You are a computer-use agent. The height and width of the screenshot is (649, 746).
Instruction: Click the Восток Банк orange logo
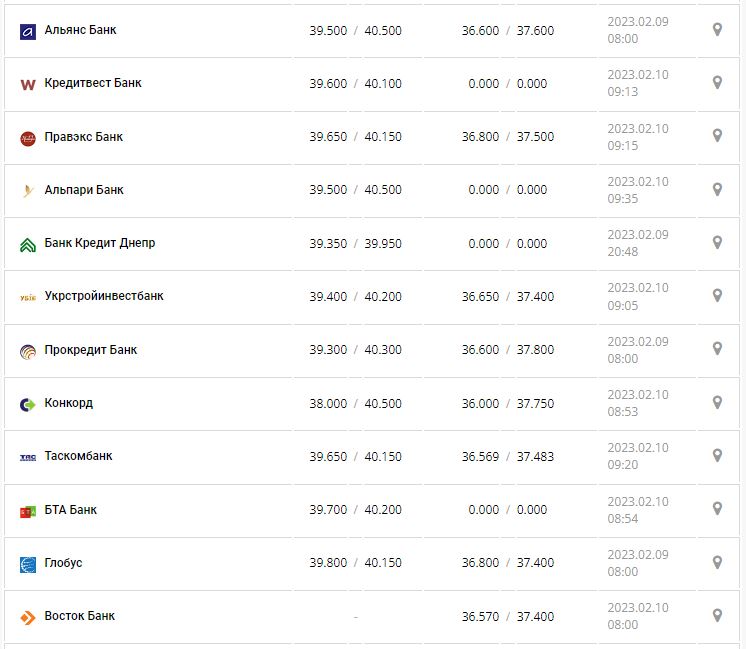(28, 617)
